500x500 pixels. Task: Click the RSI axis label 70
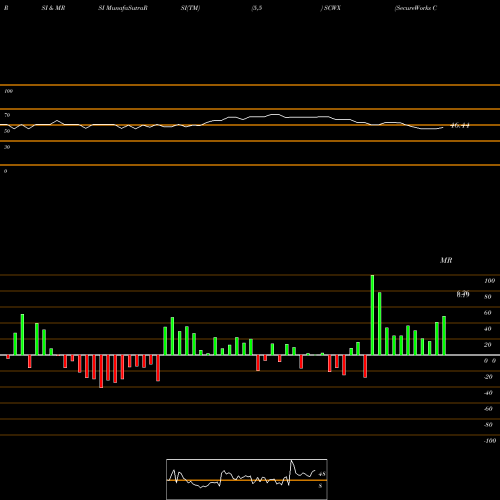coord(7,115)
